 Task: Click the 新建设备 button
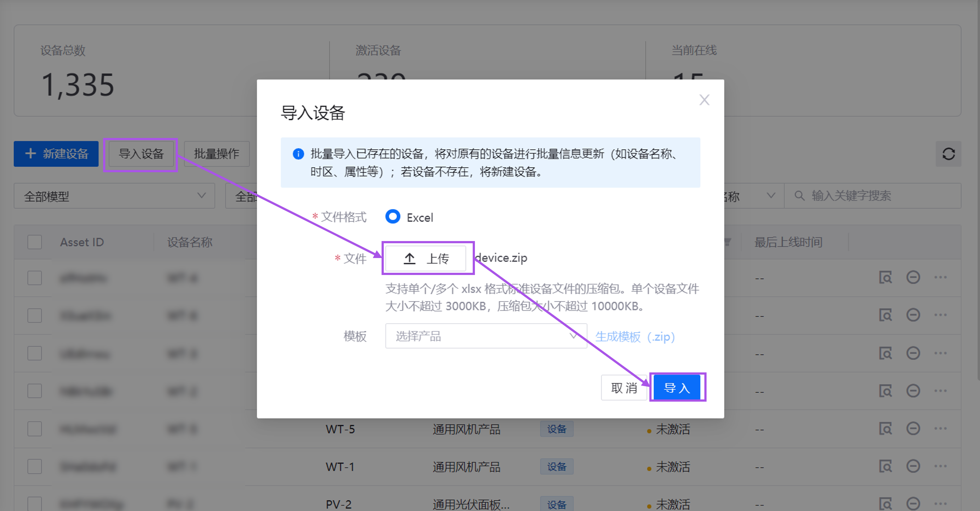(56, 154)
